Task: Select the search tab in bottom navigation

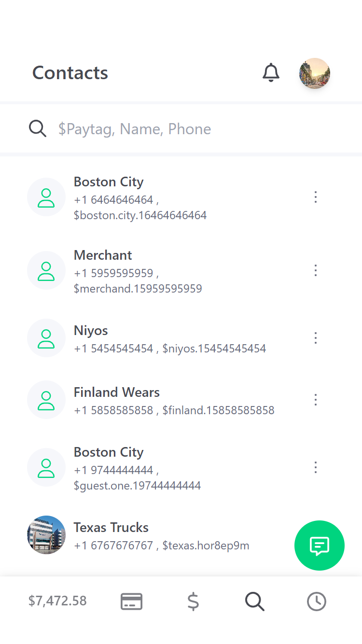Action: pyautogui.click(x=254, y=602)
